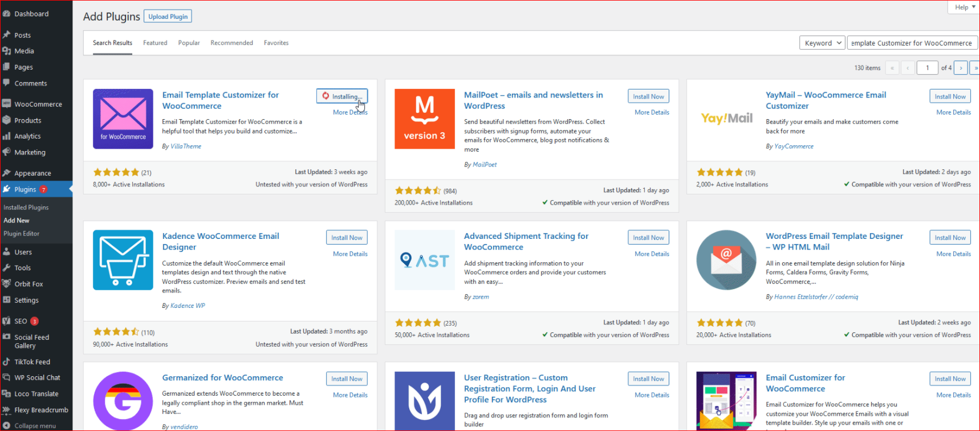Open the Kadence WP author link

188,306
